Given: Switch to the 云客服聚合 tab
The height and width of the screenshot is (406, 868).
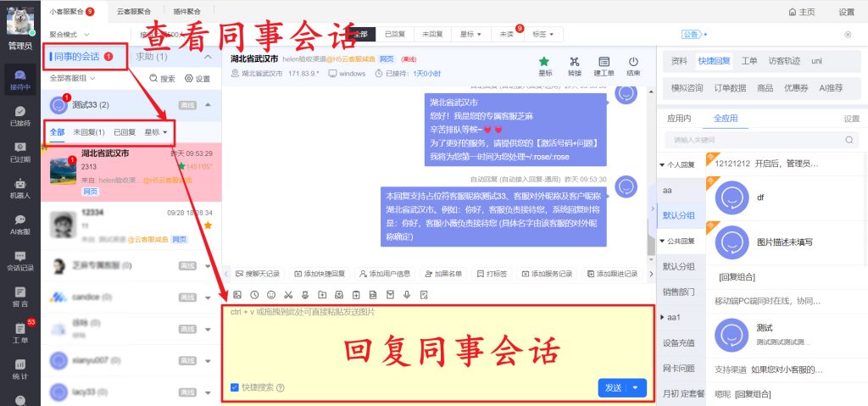Looking at the screenshot, I should (133, 11).
